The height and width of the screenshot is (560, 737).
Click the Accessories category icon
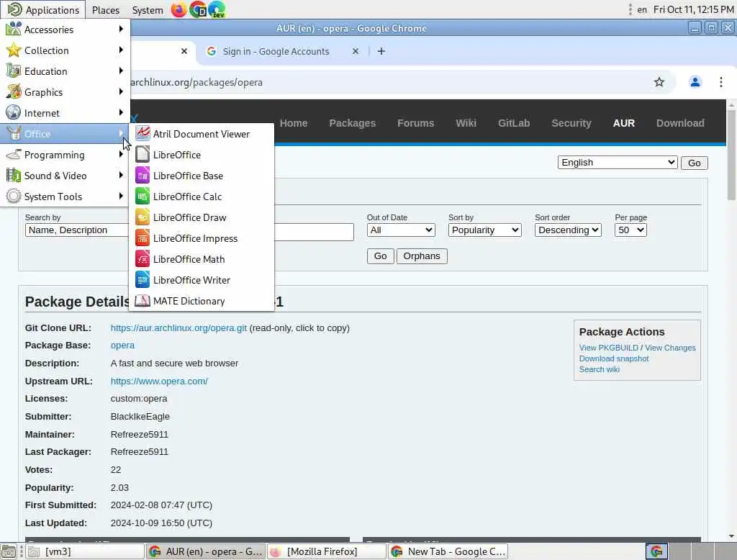pos(13,30)
